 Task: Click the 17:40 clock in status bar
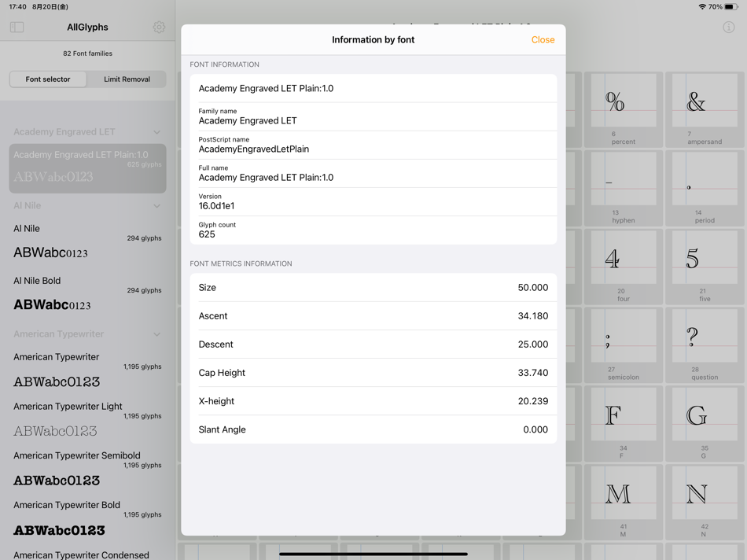(x=17, y=6)
